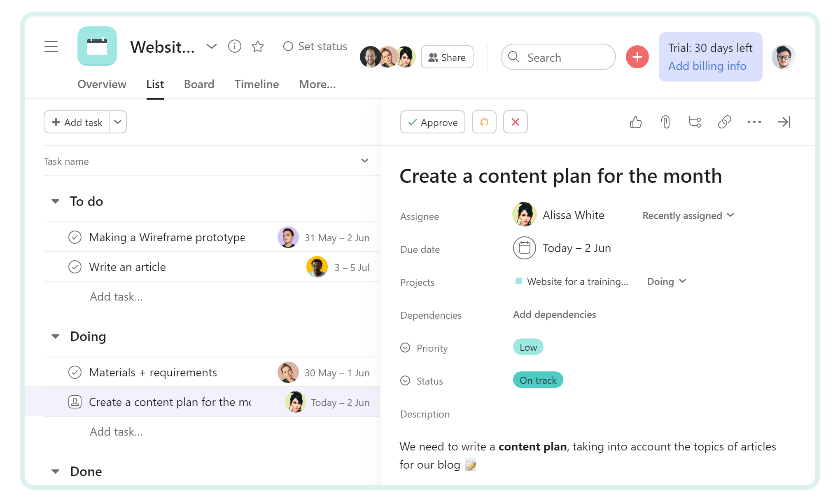This screenshot has height=504, width=840.
Task: Open Add billing info link
Action: (707, 66)
